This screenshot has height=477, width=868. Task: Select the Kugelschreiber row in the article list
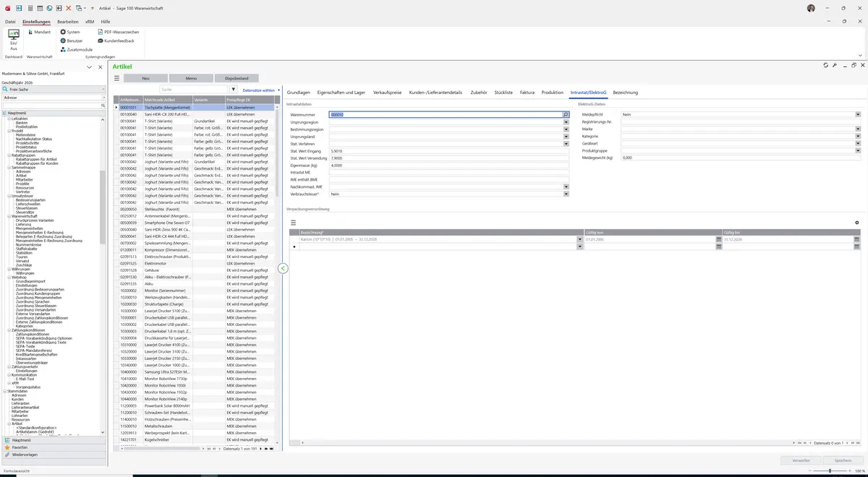pos(197,439)
